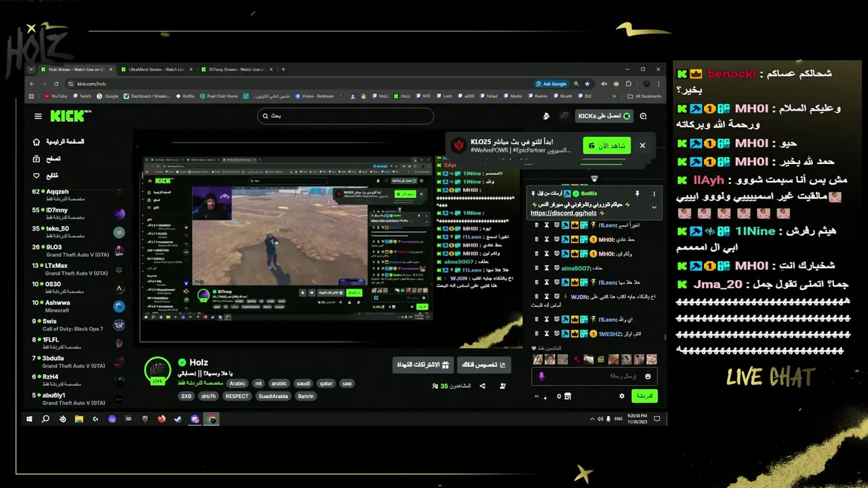Dismiss the KLO25 live notification popup
The width and height of the screenshot is (868, 488).
point(642,145)
